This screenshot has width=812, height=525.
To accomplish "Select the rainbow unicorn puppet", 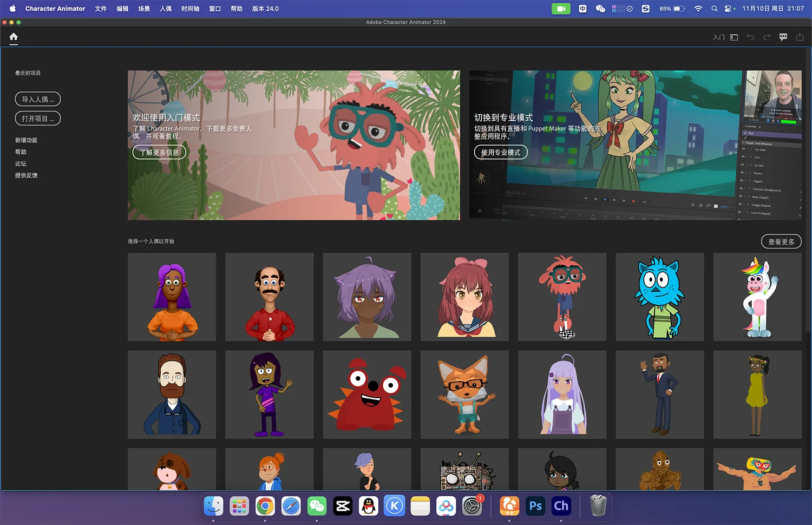I will click(757, 297).
